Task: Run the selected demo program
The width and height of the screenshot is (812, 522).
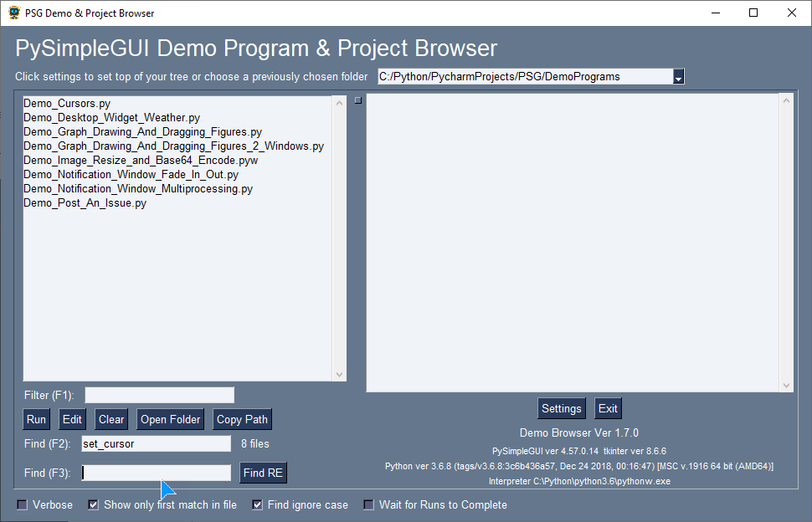Action: (35, 419)
